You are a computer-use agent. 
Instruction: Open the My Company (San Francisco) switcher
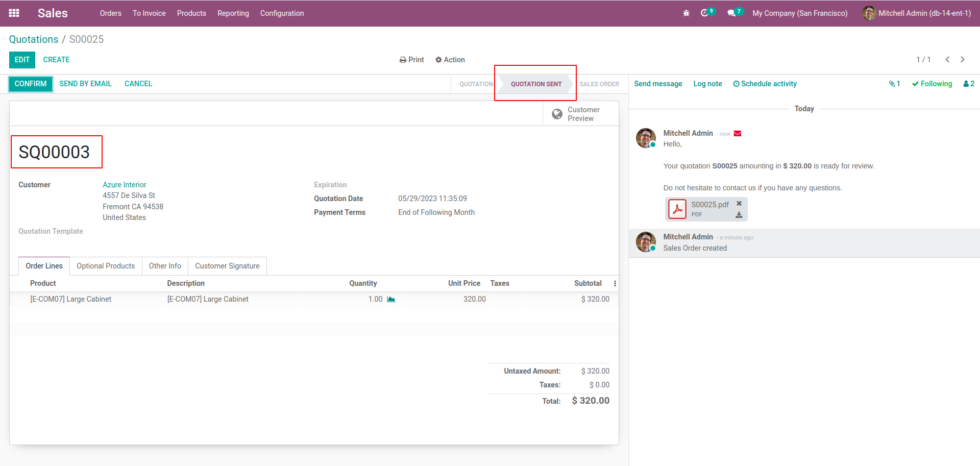[800, 13]
